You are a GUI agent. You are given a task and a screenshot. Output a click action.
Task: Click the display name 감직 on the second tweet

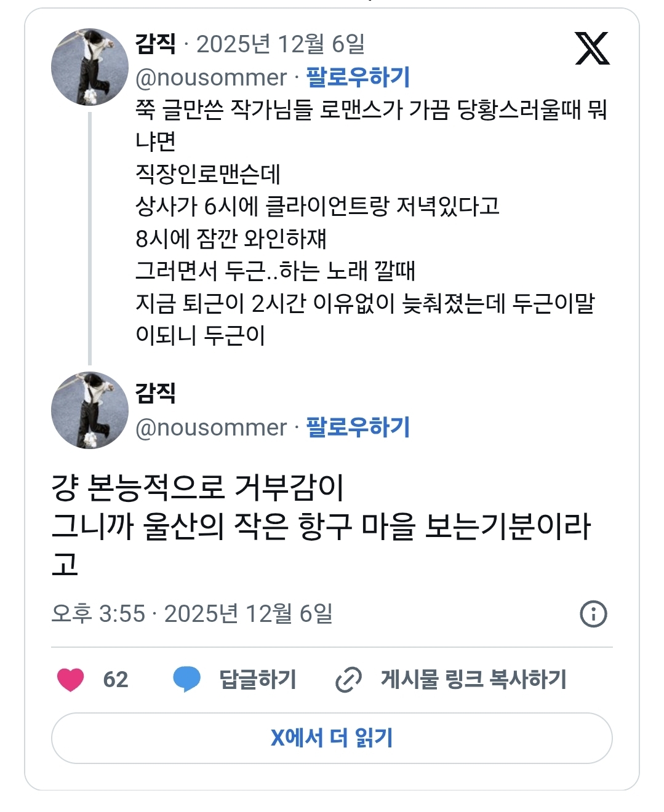(156, 393)
